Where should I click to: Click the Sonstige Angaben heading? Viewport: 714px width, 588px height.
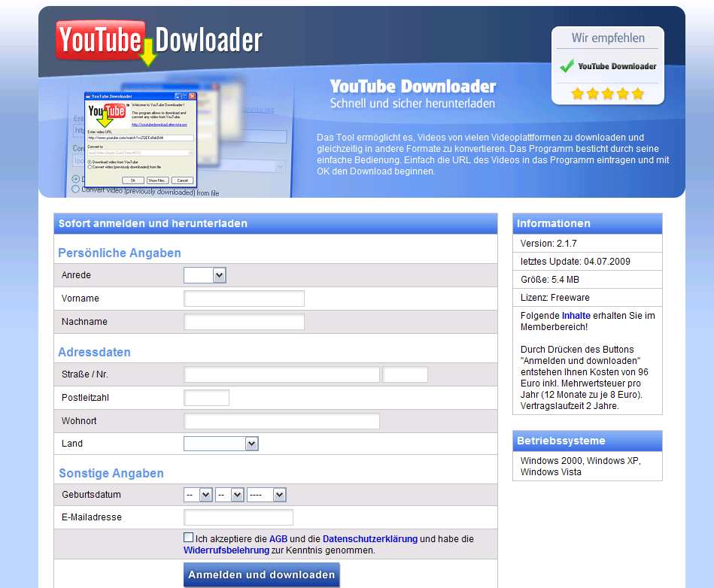coord(111,473)
